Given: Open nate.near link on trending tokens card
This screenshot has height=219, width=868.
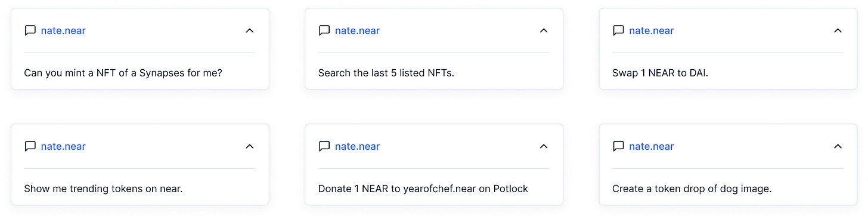Looking at the screenshot, I should tap(63, 147).
